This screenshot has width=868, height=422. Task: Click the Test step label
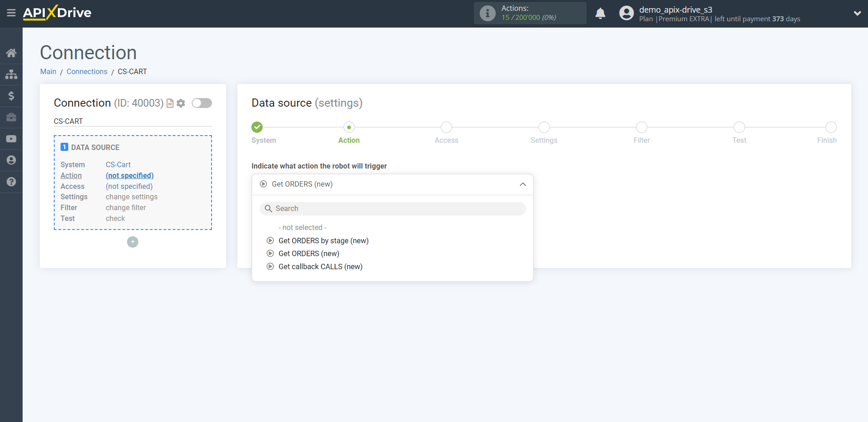tap(739, 140)
